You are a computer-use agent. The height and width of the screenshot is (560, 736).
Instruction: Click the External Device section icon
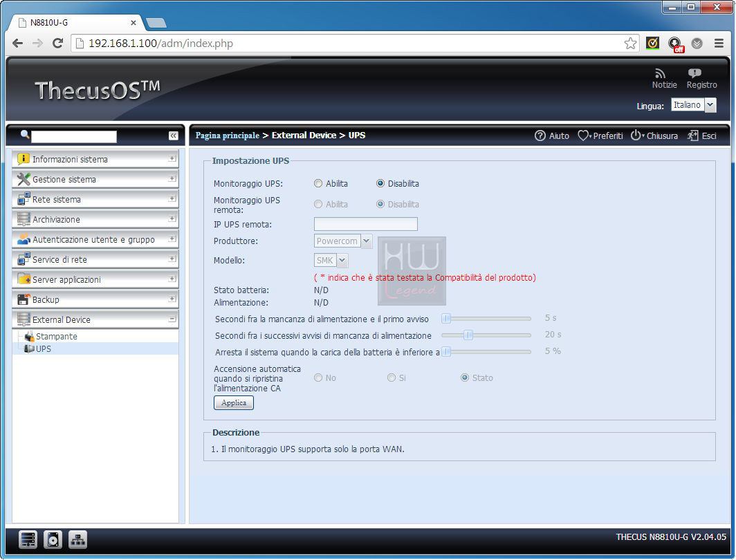23,319
